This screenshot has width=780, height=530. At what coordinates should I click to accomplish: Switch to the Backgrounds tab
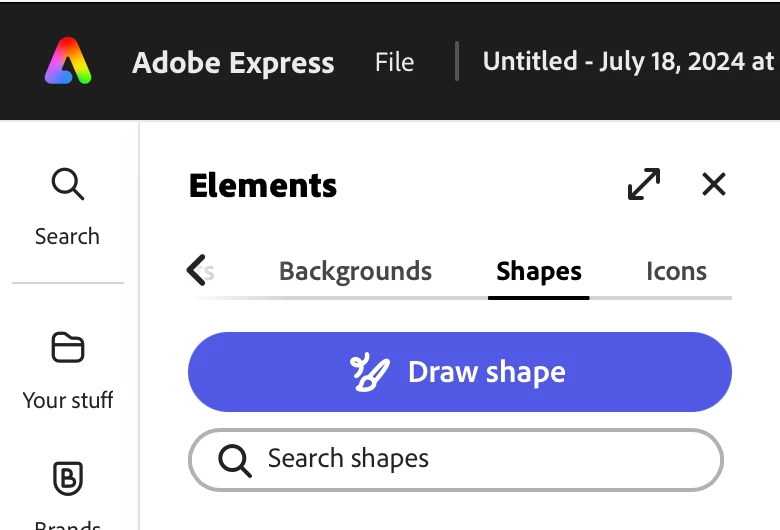(355, 271)
